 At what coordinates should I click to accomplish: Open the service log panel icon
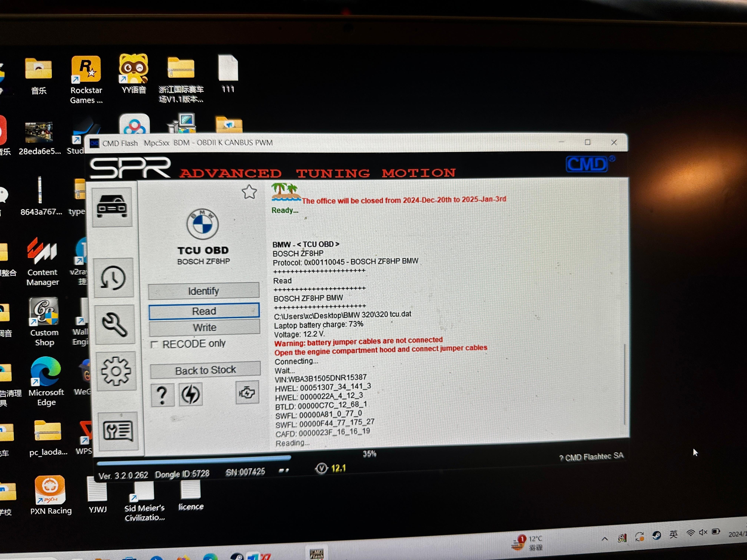pyautogui.click(x=118, y=431)
